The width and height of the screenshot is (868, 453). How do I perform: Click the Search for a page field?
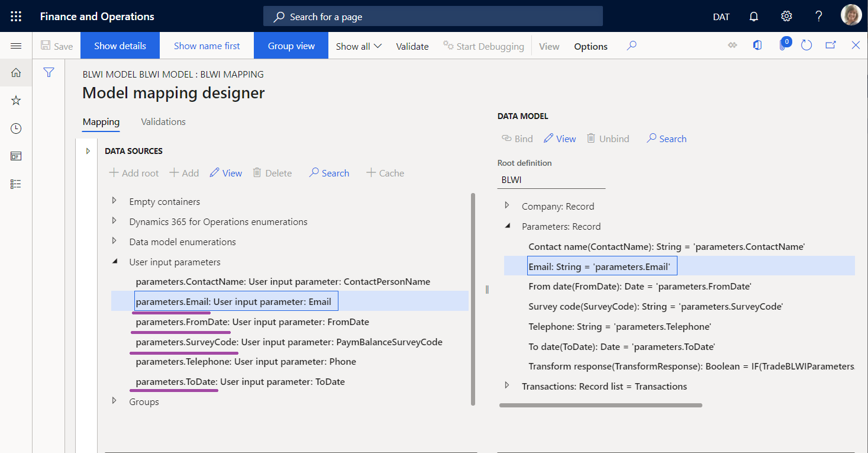[433, 16]
